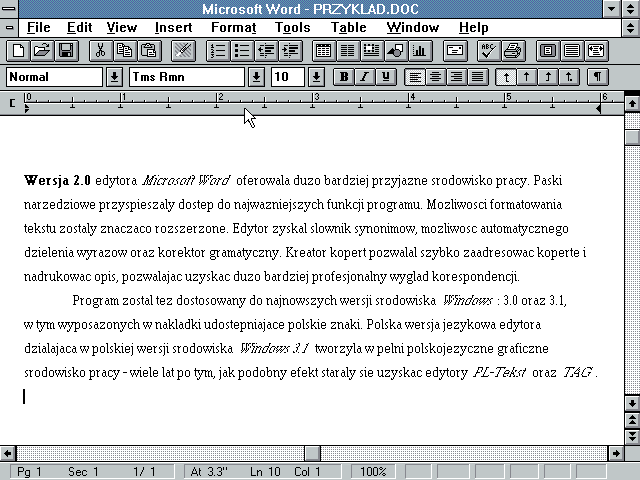
Task: Click the Open file folder icon
Action: coord(41,50)
